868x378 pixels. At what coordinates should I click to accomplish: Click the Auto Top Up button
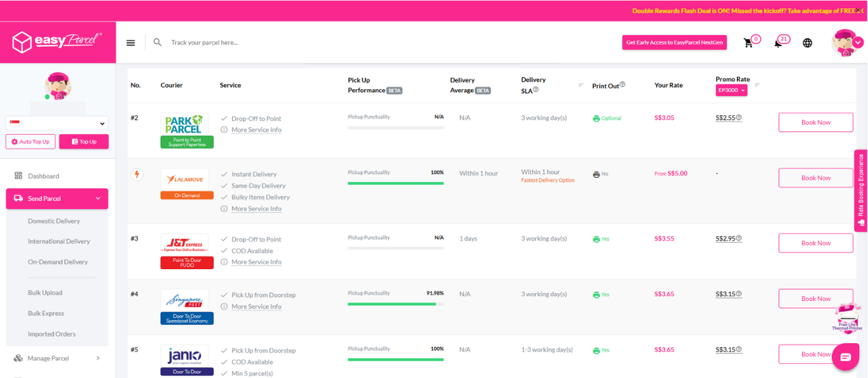tap(30, 142)
